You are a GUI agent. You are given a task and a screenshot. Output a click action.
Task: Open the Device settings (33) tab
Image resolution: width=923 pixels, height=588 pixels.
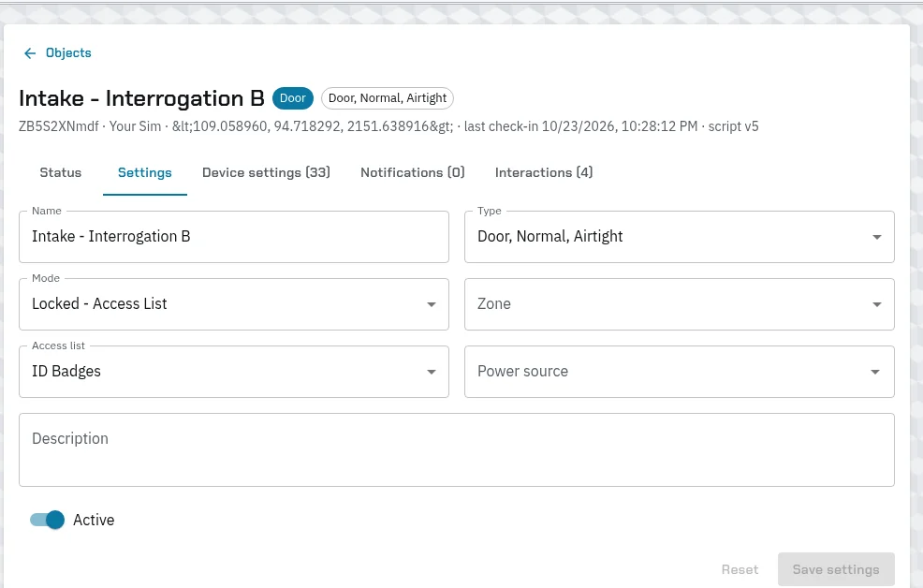(x=266, y=172)
